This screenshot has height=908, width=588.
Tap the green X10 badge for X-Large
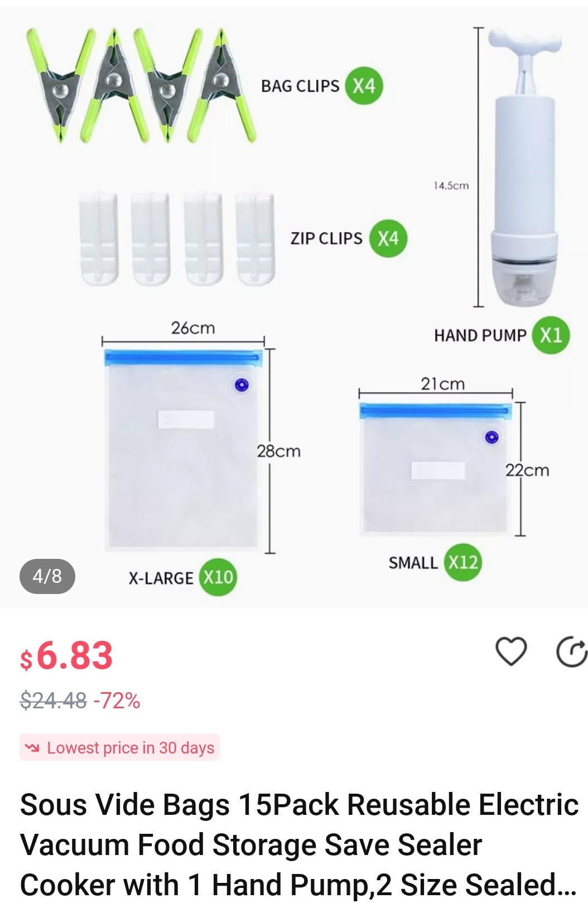pos(218,577)
